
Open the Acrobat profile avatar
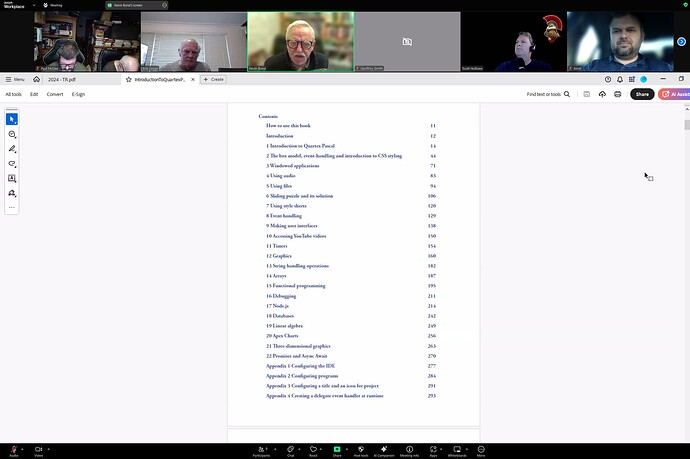coord(643,80)
